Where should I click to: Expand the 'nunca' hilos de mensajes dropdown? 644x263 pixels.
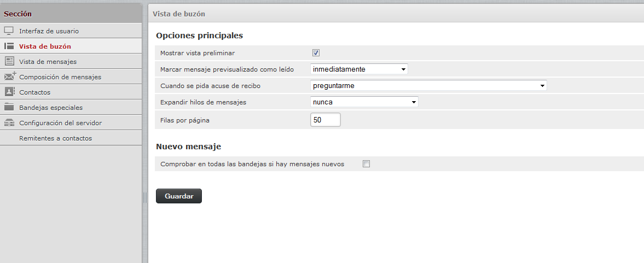tap(364, 102)
